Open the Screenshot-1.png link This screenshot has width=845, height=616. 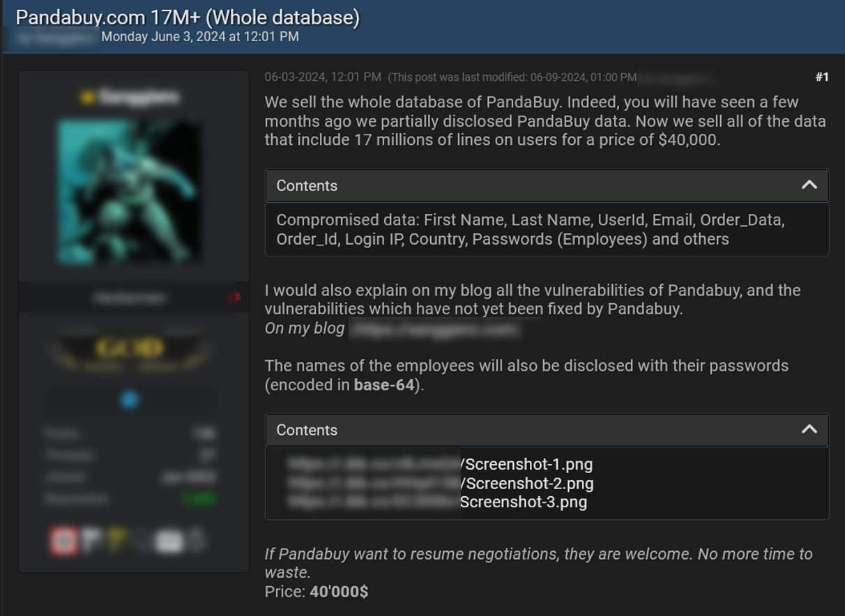tap(440, 464)
